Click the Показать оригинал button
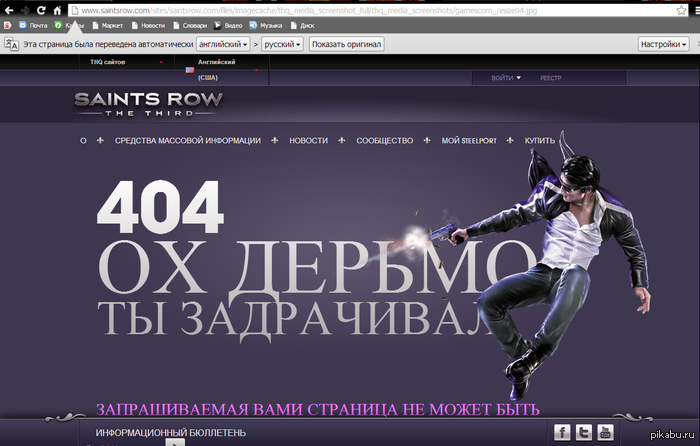 click(x=346, y=44)
